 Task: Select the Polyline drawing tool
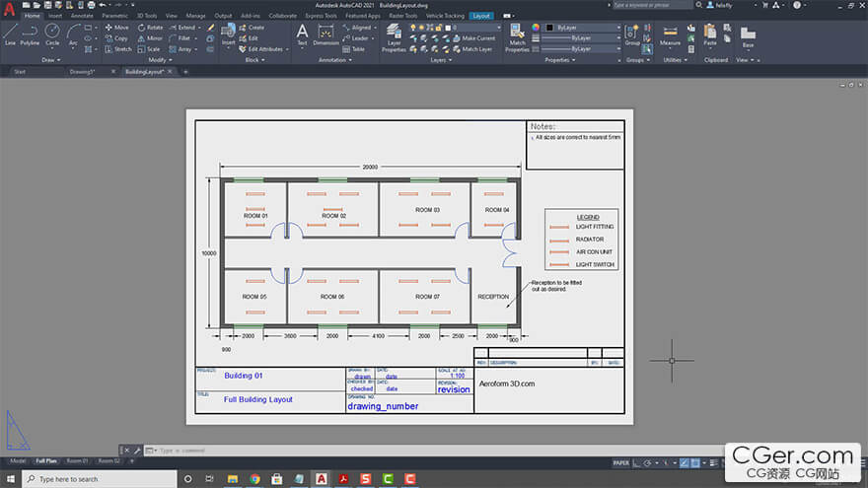pyautogui.click(x=31, y=34)
